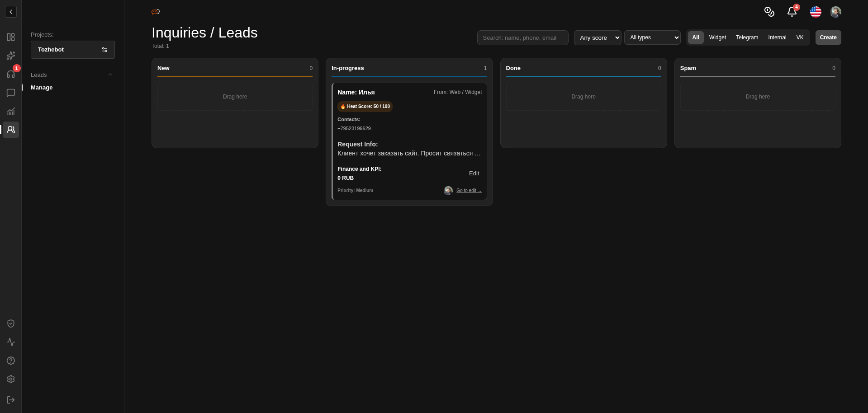Open the security shield icon
Viewport: 868px width, 413px height.
point(11,324)
